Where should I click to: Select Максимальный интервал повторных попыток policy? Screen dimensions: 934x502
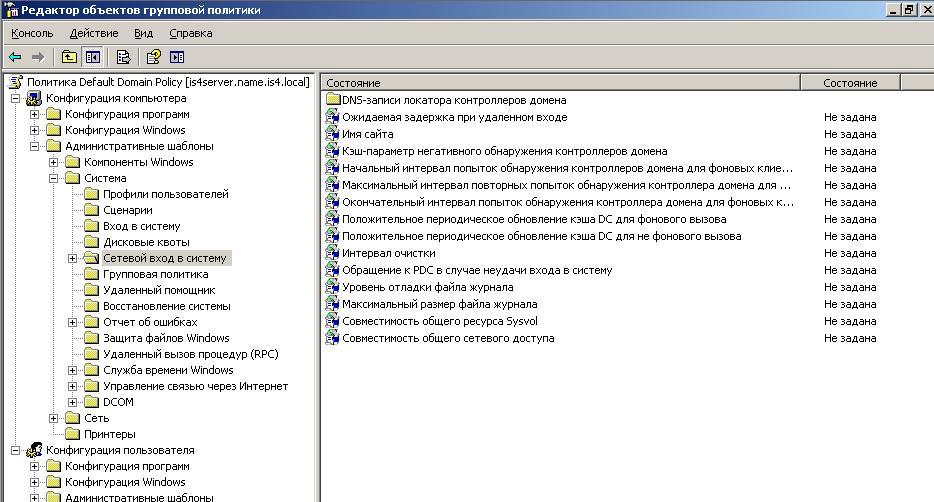[x=566, y=185]
